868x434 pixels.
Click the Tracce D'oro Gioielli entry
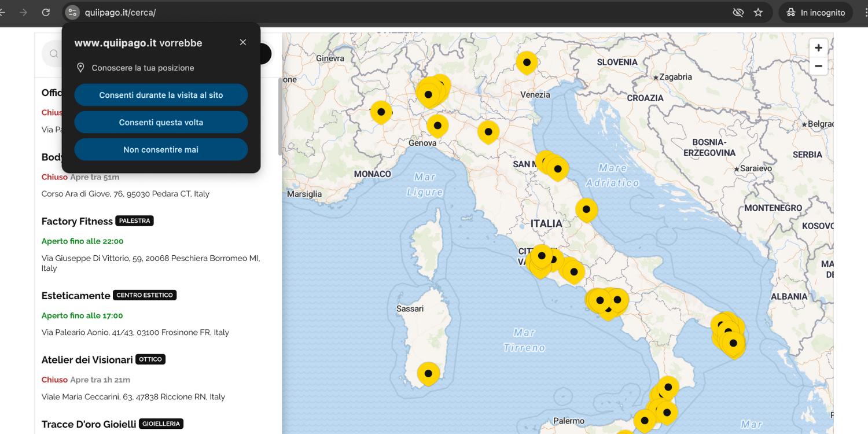[89, 424]
